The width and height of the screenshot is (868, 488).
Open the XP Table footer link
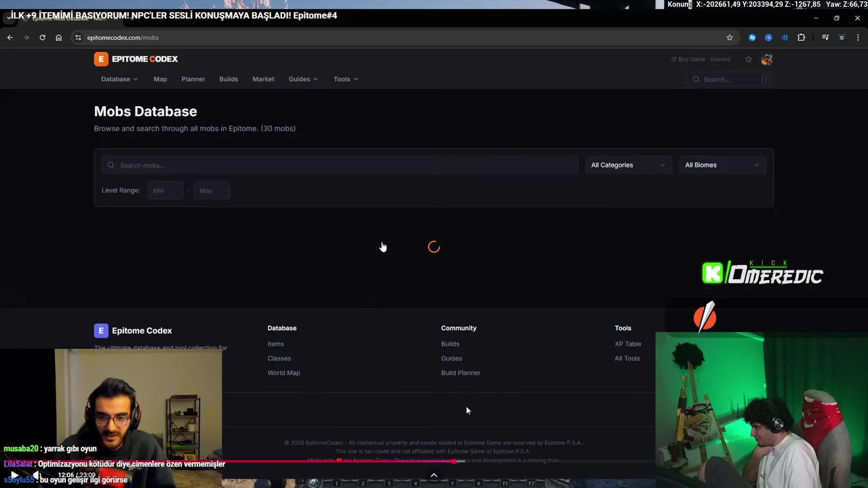(x=628, y=344)
